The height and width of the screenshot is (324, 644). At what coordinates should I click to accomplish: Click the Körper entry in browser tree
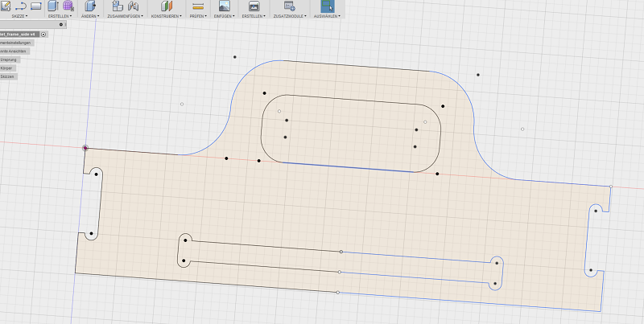[7, 68]
